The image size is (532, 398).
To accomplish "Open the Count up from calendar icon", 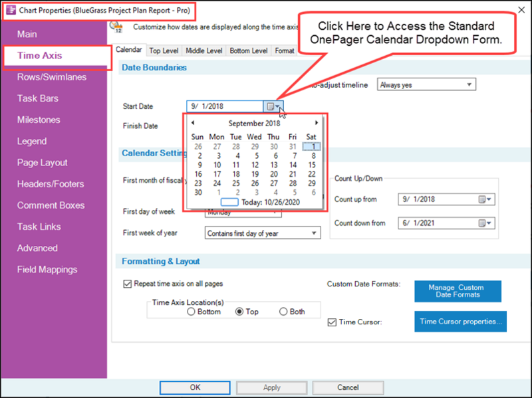I will (485, 199).
